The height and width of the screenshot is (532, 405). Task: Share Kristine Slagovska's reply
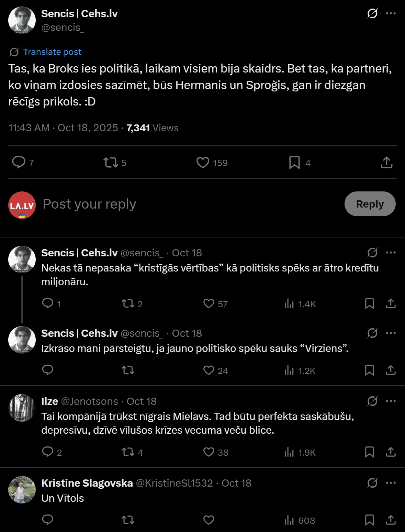pyautogui.click(x=391, y=520)
